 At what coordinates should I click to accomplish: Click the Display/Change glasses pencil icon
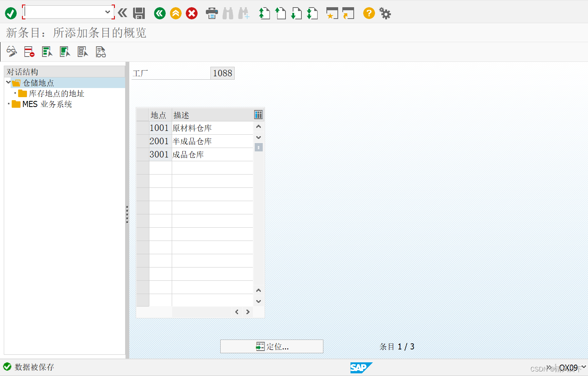(12, 52)
